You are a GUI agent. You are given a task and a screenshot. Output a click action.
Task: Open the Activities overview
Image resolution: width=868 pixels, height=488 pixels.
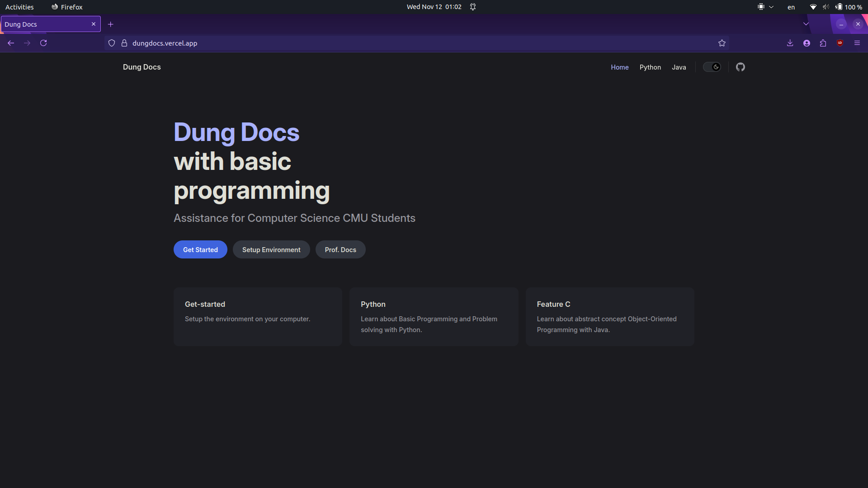[x=19, y=7]
